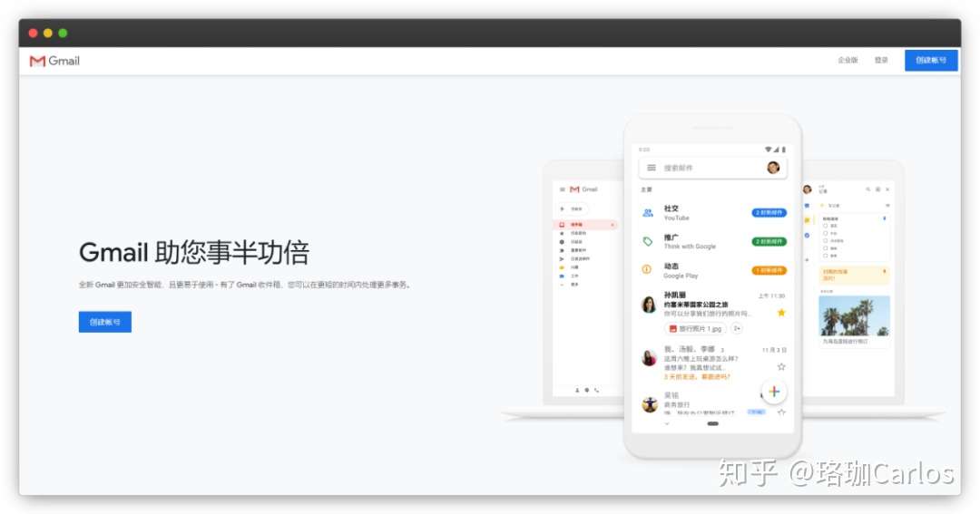The image size is (980, 514).
Task: Click the yellow note card in the tablet mockup
Action: click(x=854, y=275)
